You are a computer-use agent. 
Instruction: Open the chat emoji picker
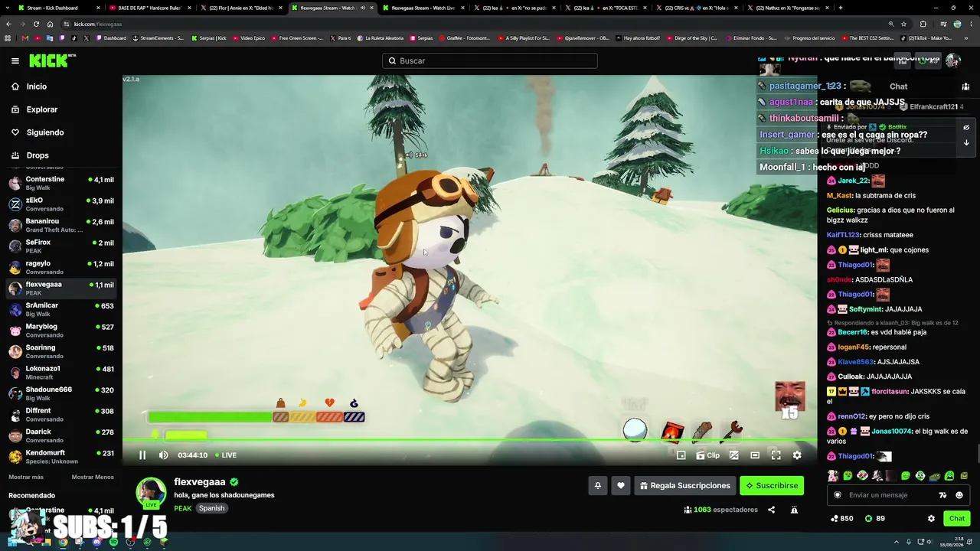(x=959, y=495)
